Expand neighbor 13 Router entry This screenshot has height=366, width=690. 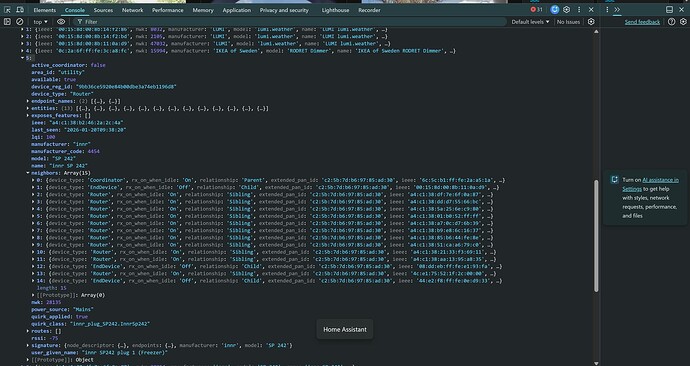[33, 273]
